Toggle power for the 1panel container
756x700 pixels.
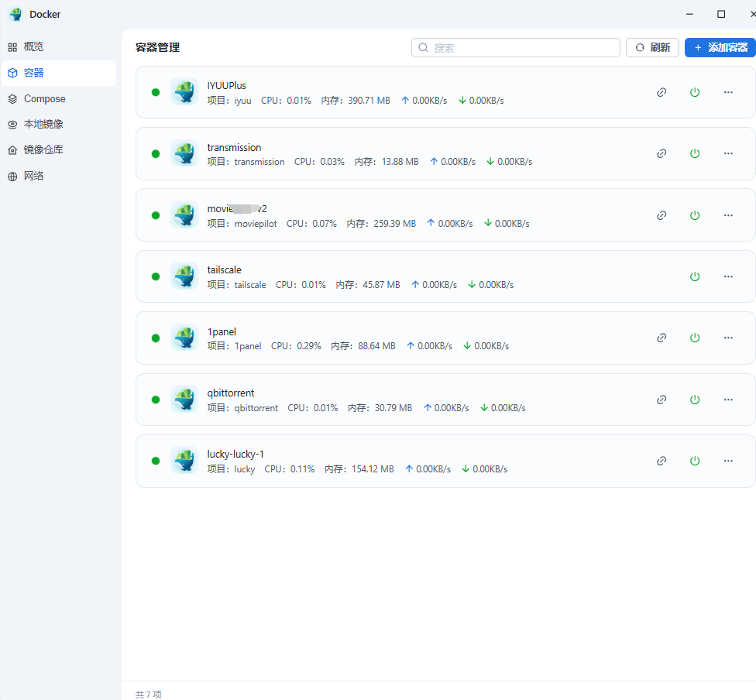pos(695,338)
